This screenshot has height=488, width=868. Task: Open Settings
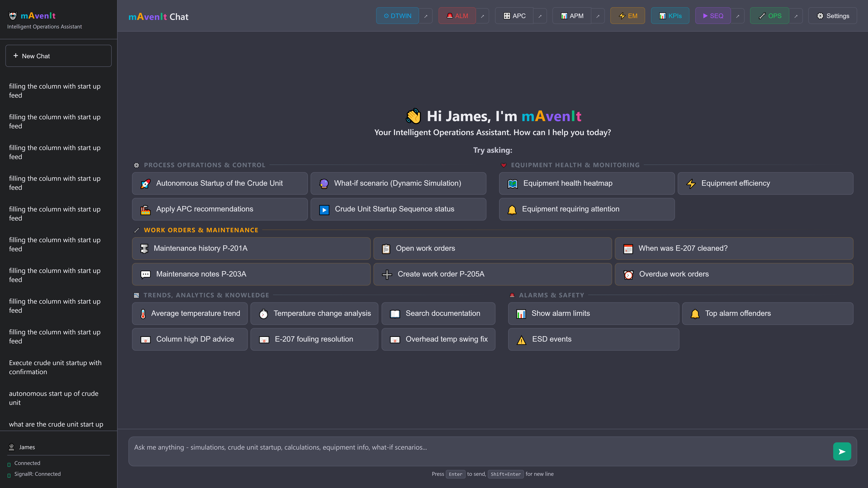coord(833,16)
